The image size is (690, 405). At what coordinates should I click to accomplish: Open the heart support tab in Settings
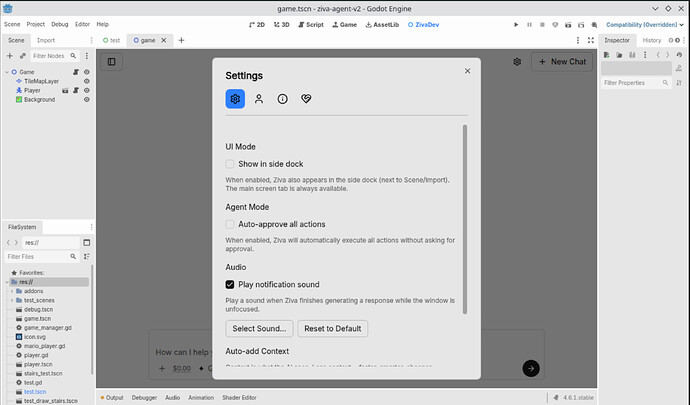point(306,99)
